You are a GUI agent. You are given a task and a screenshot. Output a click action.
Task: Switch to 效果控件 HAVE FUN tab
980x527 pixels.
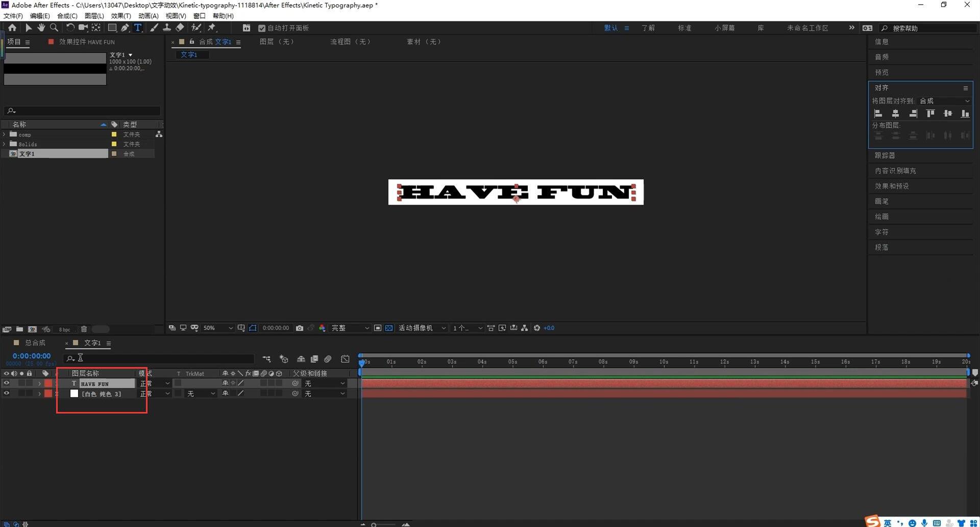coord(87,42)
